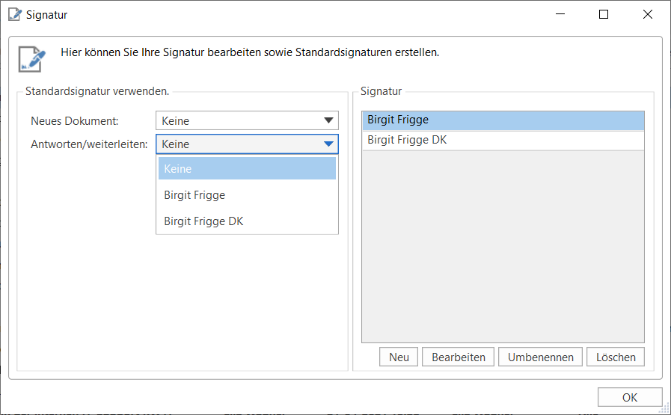
Task: Select Birgit Frigge DK in Signatur list
Action: [503, 140]
